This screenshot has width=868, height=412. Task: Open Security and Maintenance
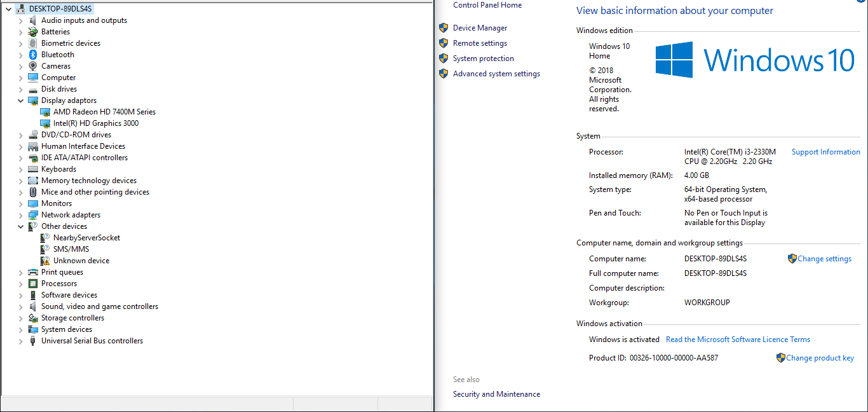point(496,394)
